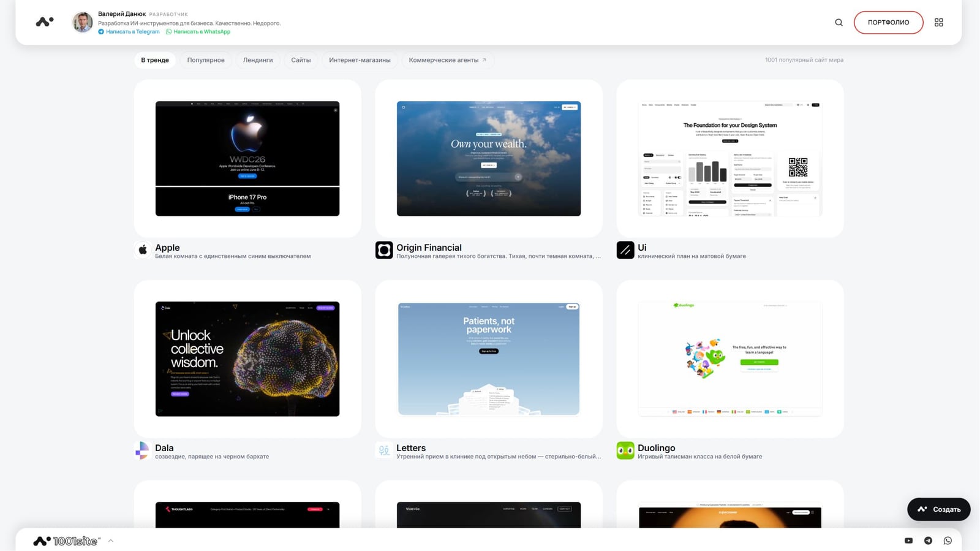980x551 pixels.
Task: Open the Origin Financial 'Own your wealth' thumbnail
Action: (x=489, y=159)
